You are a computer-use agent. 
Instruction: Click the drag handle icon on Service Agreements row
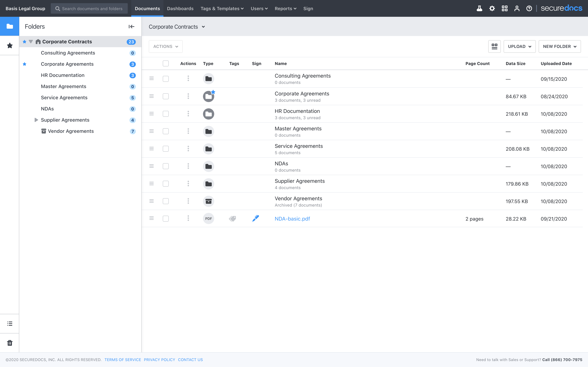coord(152,148)
